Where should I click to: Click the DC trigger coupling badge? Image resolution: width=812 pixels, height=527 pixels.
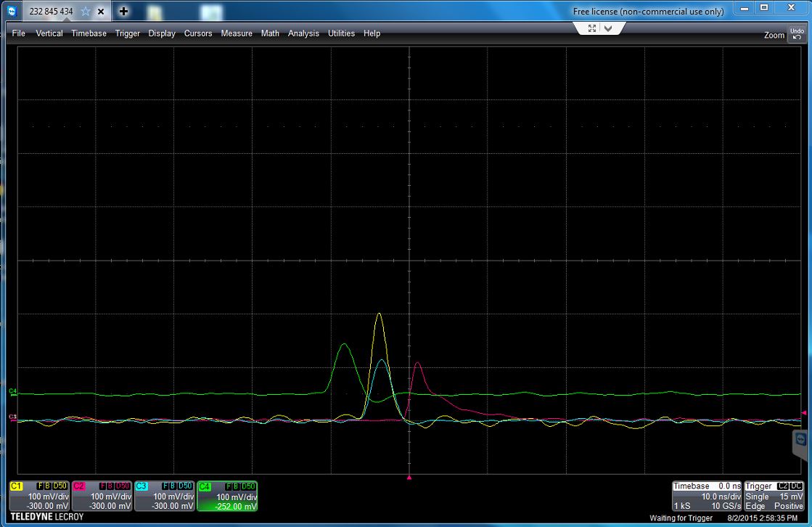[x=797, y=486]
